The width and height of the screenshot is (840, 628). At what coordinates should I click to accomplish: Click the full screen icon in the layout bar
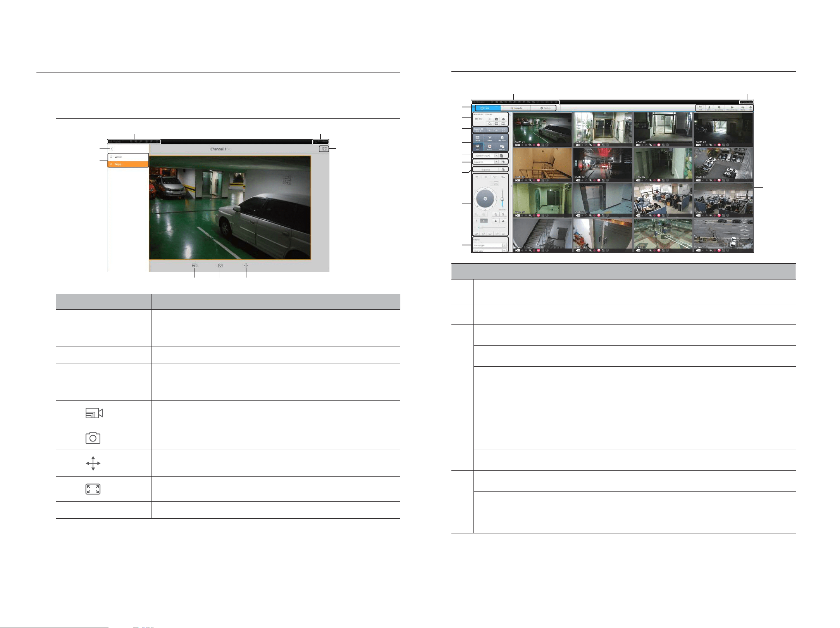point(503,130)
